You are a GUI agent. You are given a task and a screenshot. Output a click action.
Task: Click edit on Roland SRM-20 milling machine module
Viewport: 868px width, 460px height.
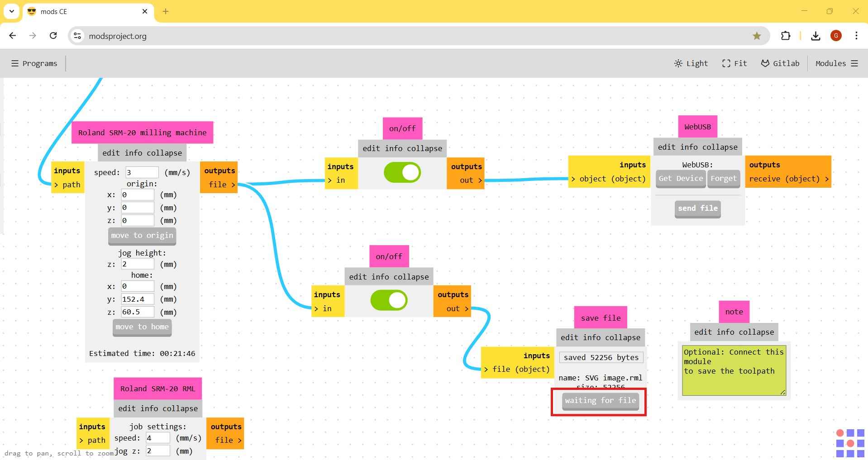tap(111, 153)
